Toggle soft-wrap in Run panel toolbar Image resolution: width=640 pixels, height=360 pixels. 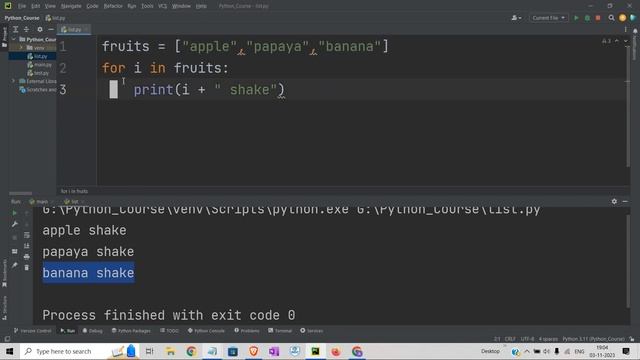coord(27,235)
